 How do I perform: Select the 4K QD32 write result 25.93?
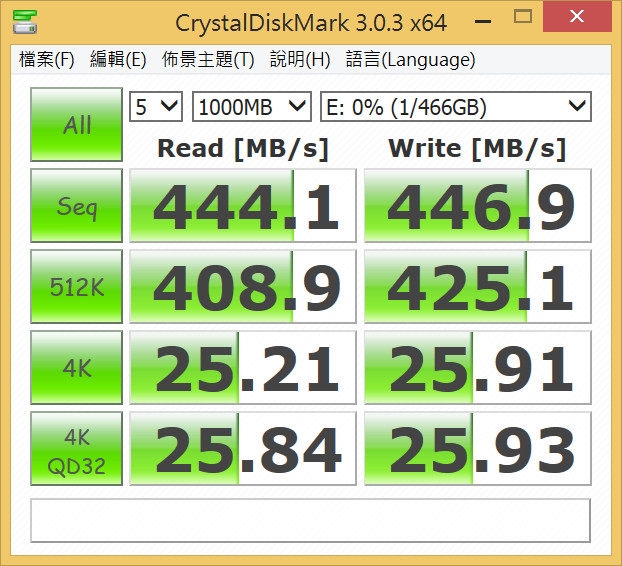(478, 448)
